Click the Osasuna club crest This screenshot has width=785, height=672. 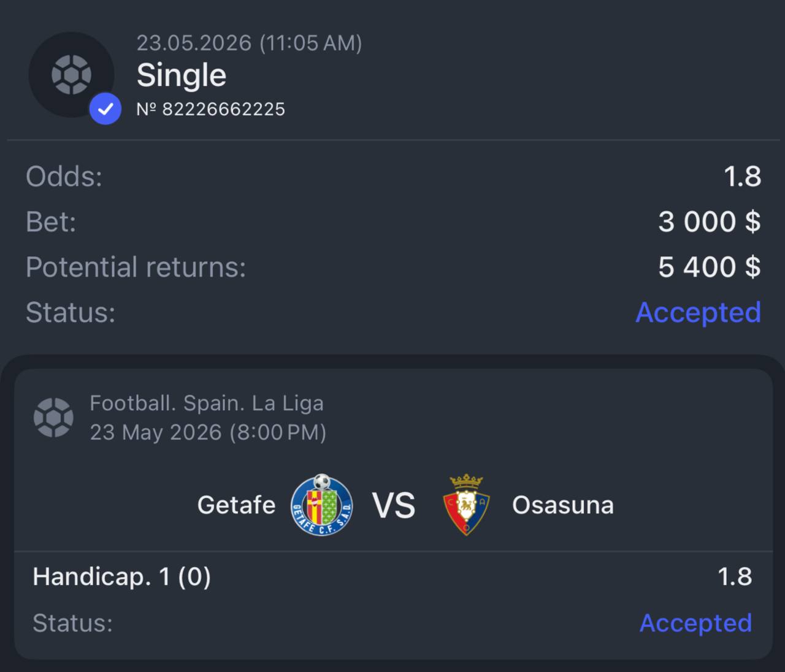(466, 505)
